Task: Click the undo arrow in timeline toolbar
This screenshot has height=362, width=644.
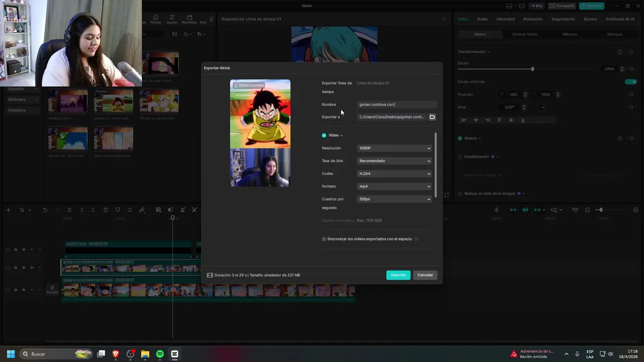Action: [x=45, y=210]
